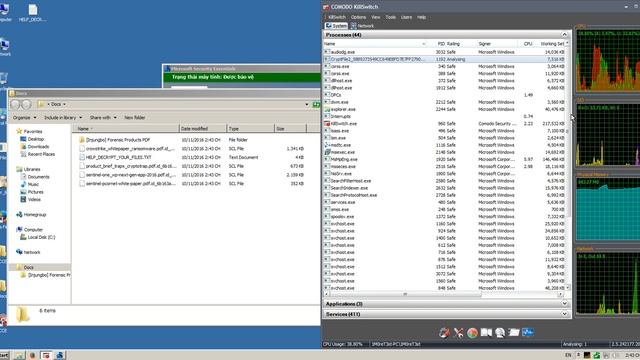Screen dimensions: 640x360
Task: Select the MsMpEng.exe process row
Action: coord(444,159)
